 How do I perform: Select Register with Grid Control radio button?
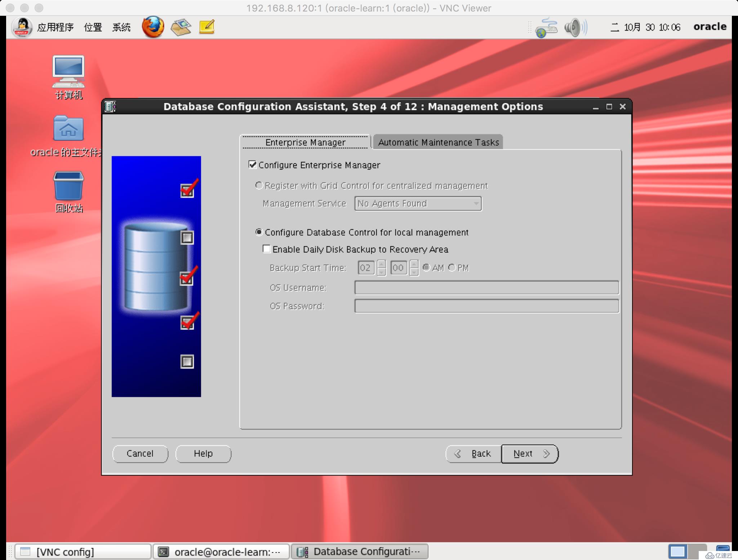click(x=259, y=186)
